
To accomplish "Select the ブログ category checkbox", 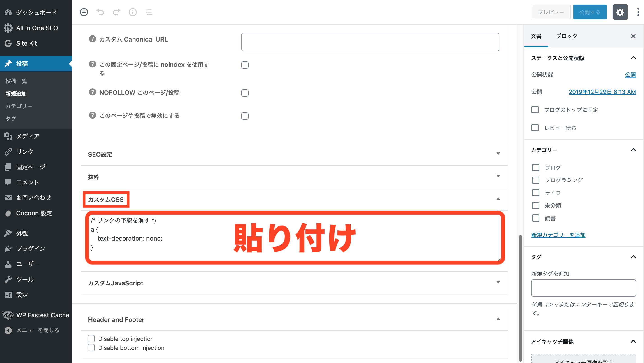I will pyautogui.click(x=536, y=168).
